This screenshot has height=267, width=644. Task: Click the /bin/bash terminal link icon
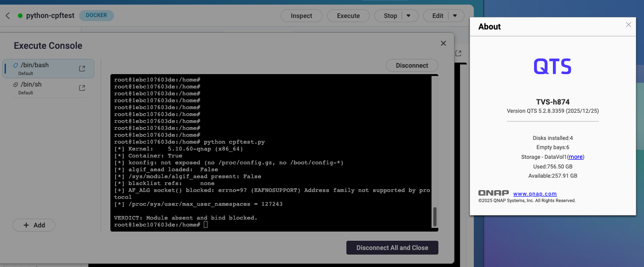point(16,65)
